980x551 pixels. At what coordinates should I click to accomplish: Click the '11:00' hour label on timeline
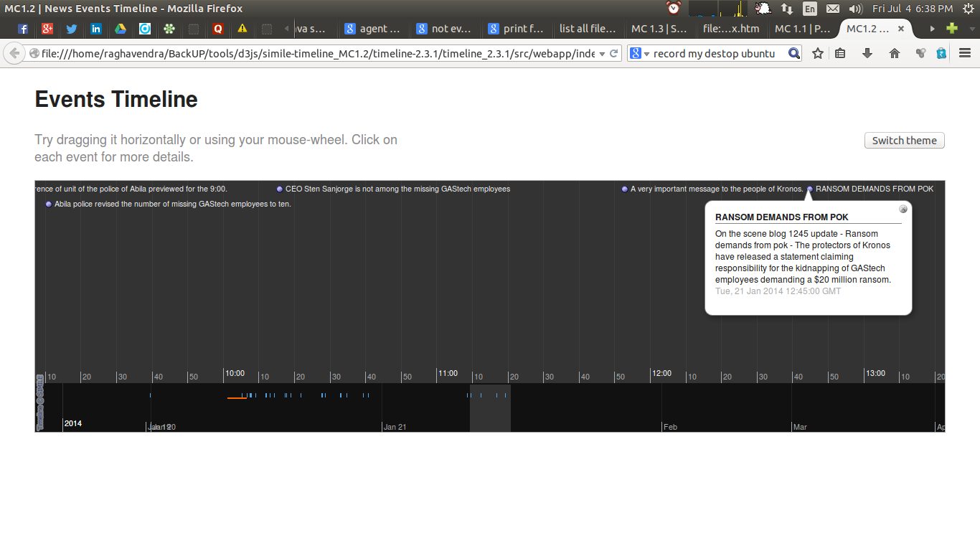tap(448, 373)
